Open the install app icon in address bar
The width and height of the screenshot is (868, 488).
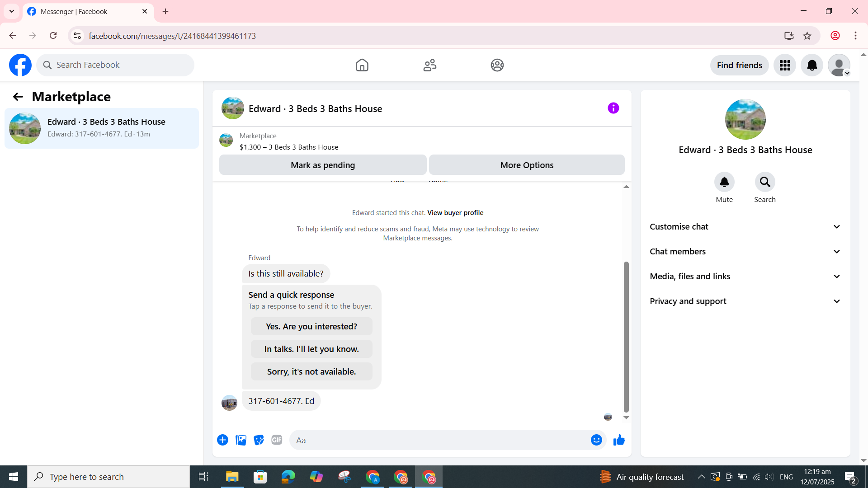tap(789, 36)
